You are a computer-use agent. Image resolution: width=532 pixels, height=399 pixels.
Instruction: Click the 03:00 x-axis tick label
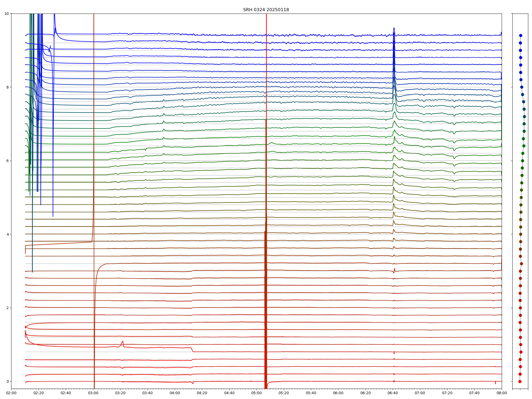pyautogui.click(x=93, y=393)
